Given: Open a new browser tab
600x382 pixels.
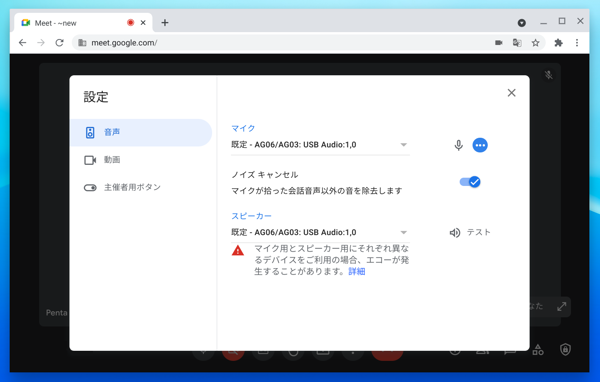Looking at the screenshot, I should (165, 23).
